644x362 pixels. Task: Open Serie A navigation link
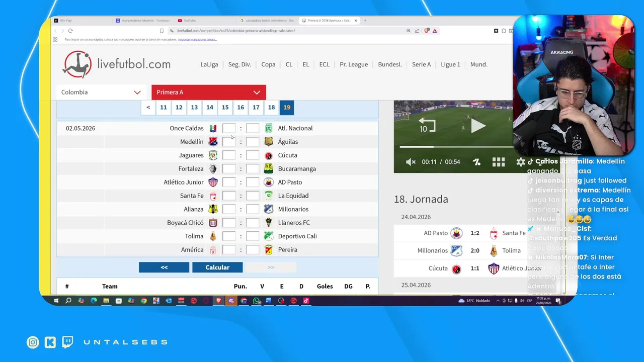tap(421, 64)
